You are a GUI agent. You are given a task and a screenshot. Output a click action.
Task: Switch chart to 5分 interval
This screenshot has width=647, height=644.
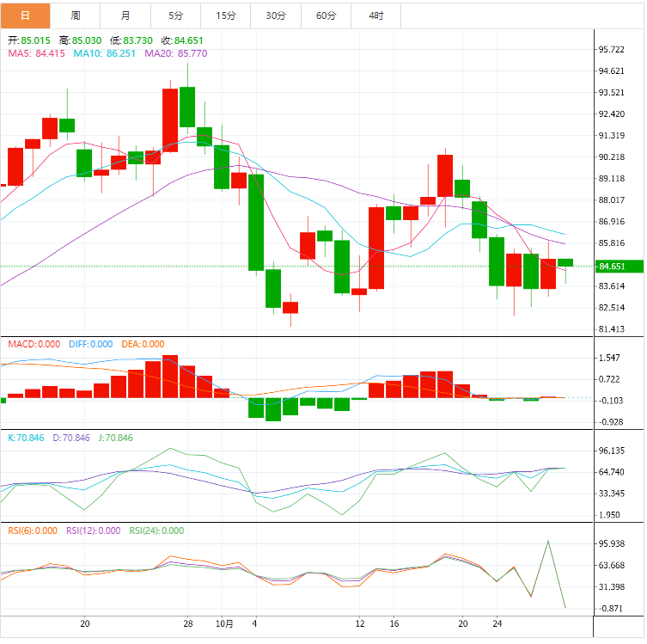point(176,15)
